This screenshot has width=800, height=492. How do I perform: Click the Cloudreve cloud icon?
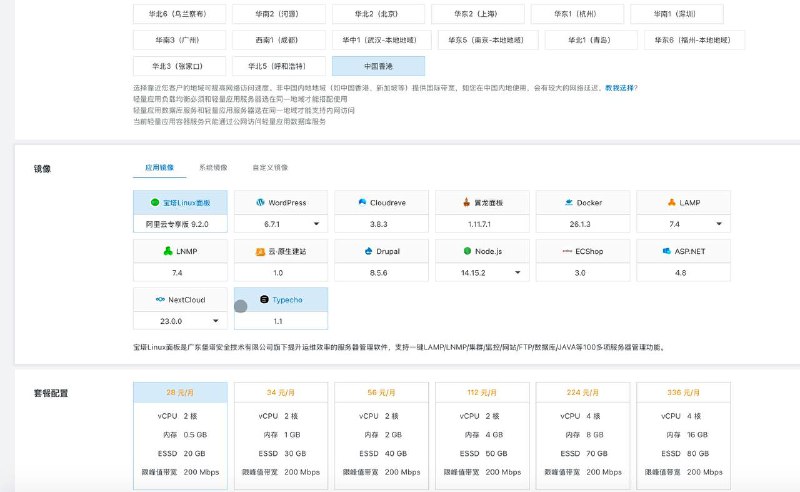coord(362,203)
